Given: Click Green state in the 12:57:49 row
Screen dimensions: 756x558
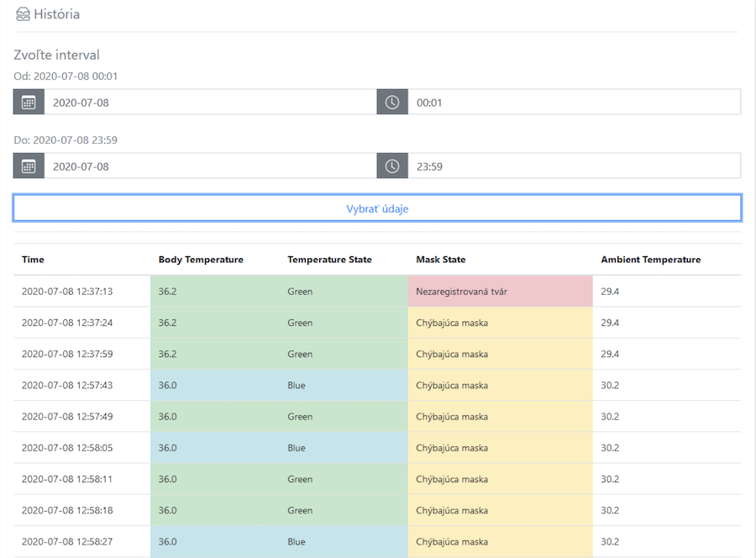Looking at the screenshot, I should pyautogui.click(x=300, y=417).
